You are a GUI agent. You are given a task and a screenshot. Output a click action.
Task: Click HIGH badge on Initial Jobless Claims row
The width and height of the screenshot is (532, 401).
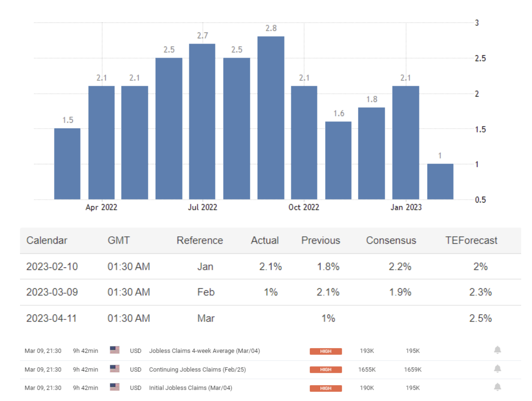click(x=326, y=389)
